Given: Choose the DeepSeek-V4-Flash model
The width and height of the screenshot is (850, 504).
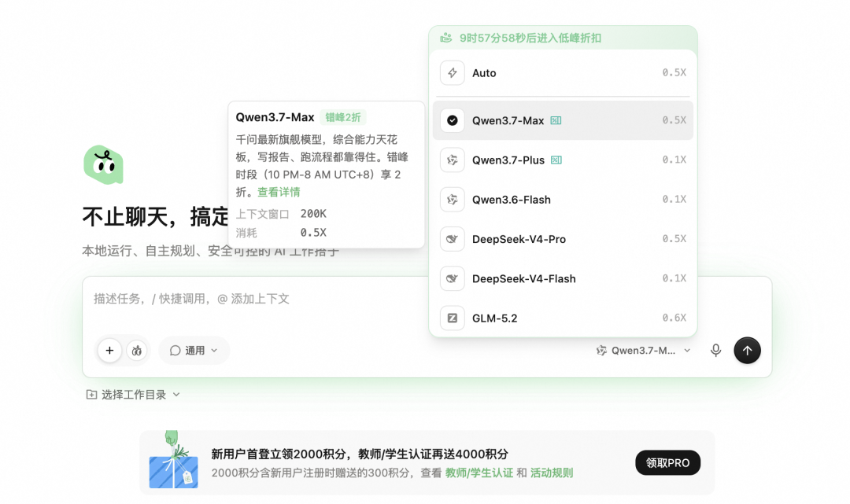Looking at the screenshot, I should 563,278.
